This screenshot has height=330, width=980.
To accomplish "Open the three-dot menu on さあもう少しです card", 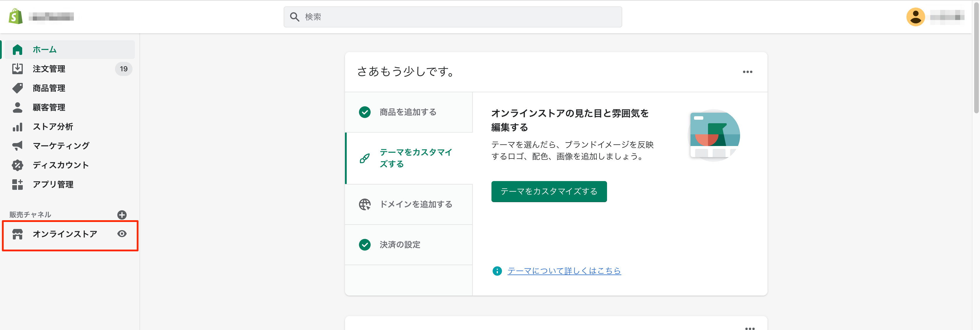I will point(747,72).
